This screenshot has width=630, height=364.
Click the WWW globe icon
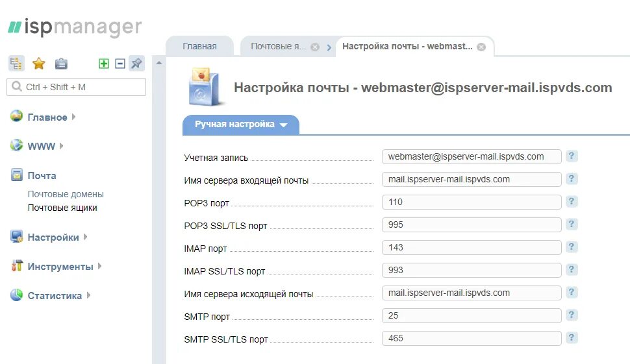coord(16,145)
